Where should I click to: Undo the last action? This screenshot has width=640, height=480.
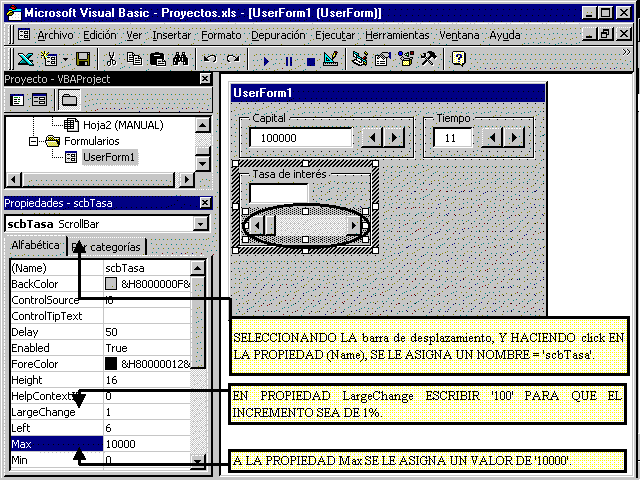click(x=210, y=60)
